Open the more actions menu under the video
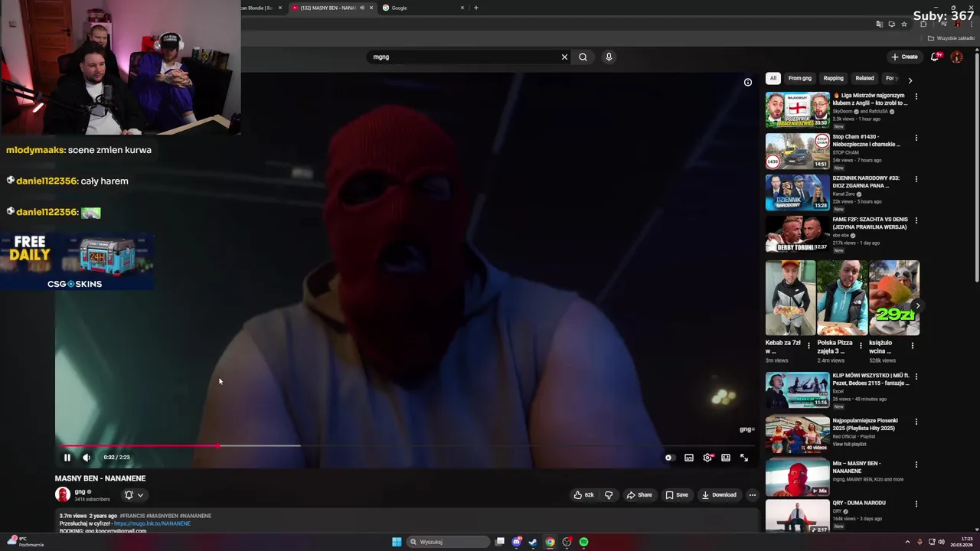Viewport: 980px width, 551px height. coord(753,495)
